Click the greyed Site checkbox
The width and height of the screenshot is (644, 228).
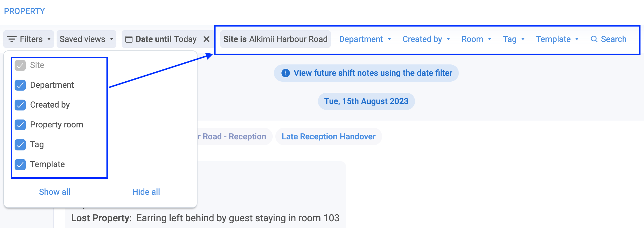20,65
